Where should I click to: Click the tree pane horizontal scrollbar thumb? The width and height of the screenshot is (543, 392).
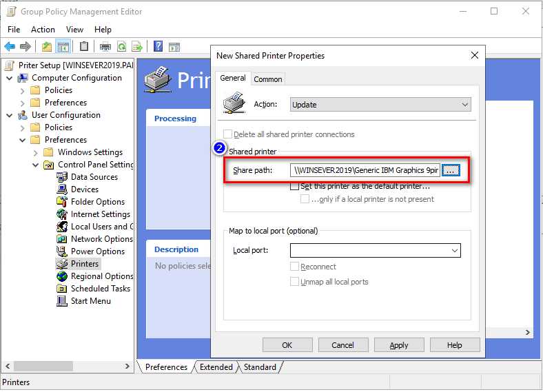(x=43, y=367)
